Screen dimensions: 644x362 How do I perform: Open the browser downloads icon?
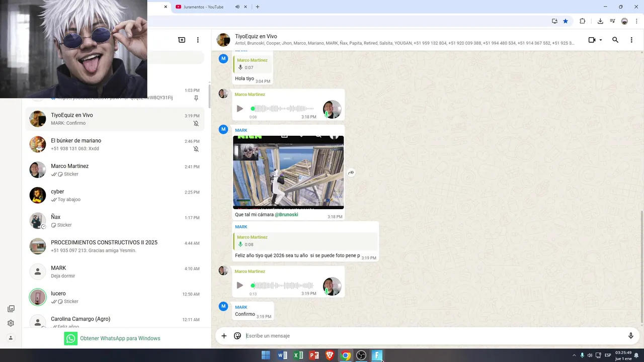click(600, 21)
